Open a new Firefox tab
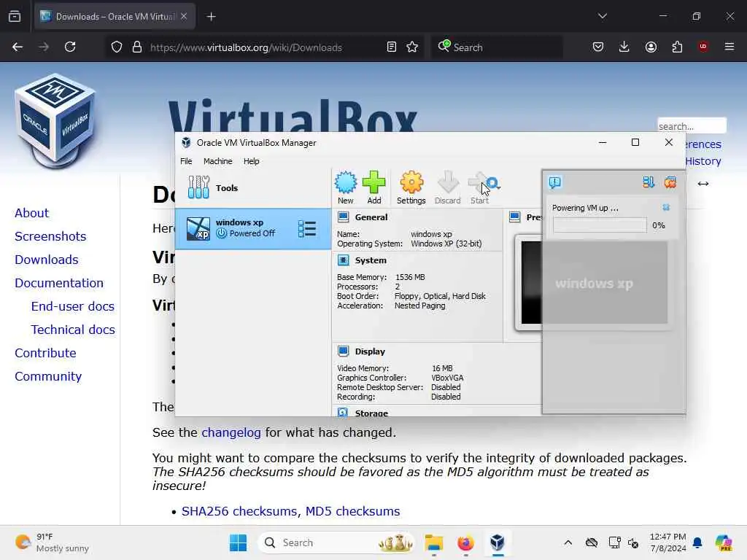 point(211,17)
